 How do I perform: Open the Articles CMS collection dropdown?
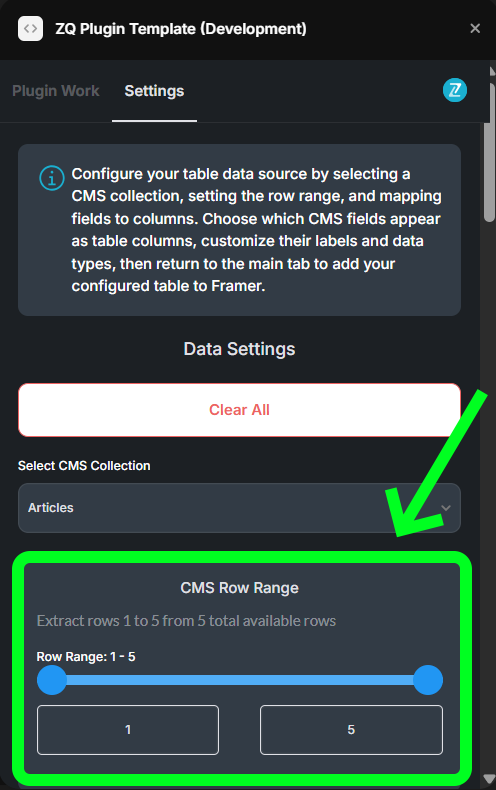(239, 508)
